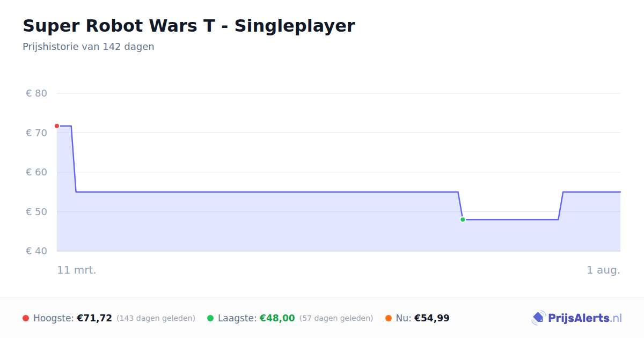Click the 11 mrt. start date label
The height and width of the screenshot is (338, 644).
(x=77, y=270)
